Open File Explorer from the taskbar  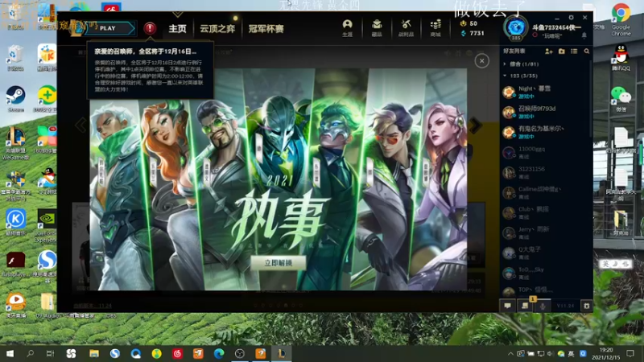pos(94,353)
